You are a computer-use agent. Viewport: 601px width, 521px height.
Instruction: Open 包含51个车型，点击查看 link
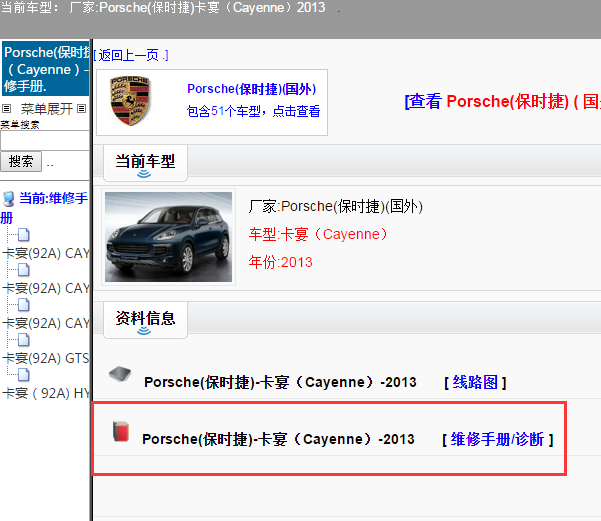(253, 111)
